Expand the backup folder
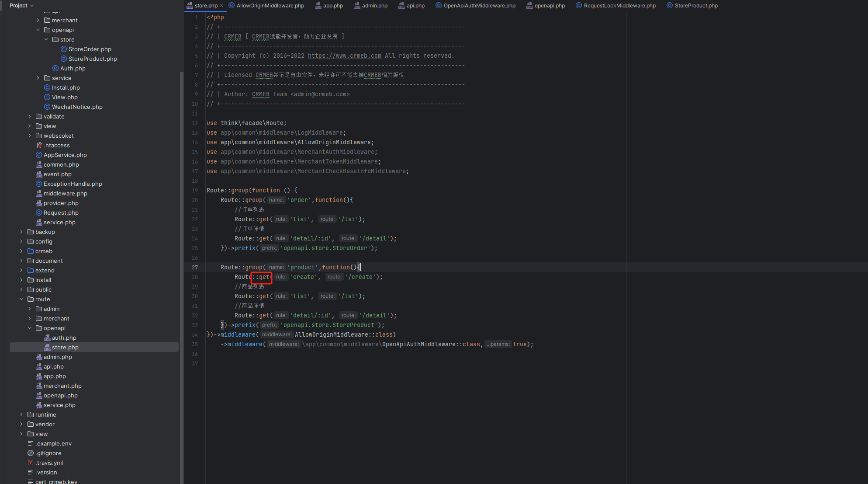The height and width of the screenshot is (484, 868). tap(21, 232)
